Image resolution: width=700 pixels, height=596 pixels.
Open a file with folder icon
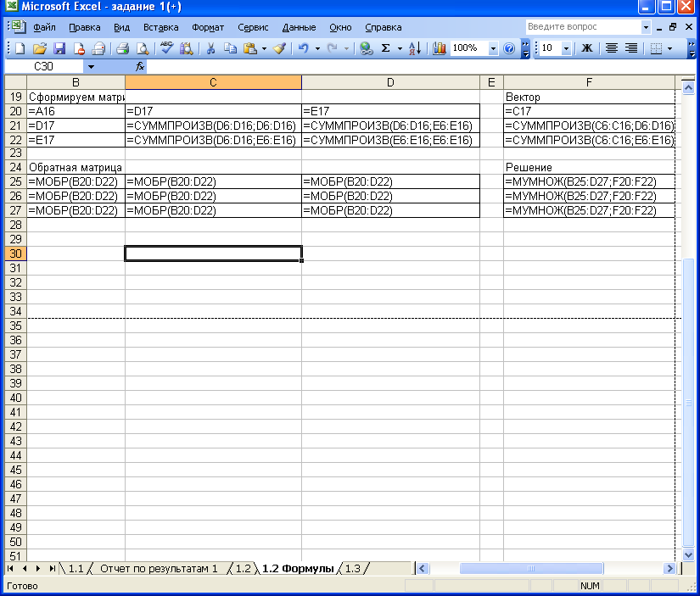click(x=40, y=48)
